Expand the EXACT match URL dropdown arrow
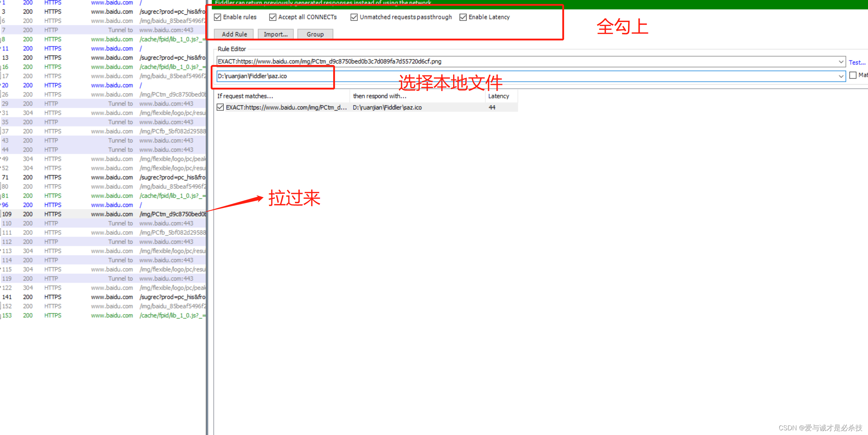 [x=841, y=62]
